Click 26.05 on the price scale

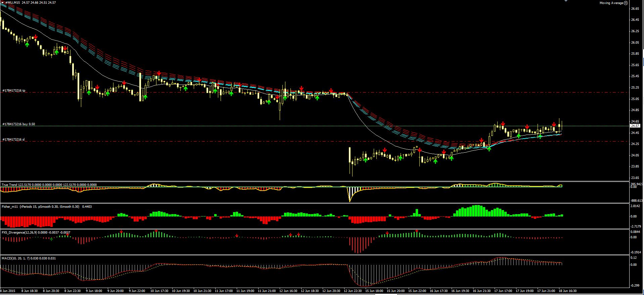point(635,42)
